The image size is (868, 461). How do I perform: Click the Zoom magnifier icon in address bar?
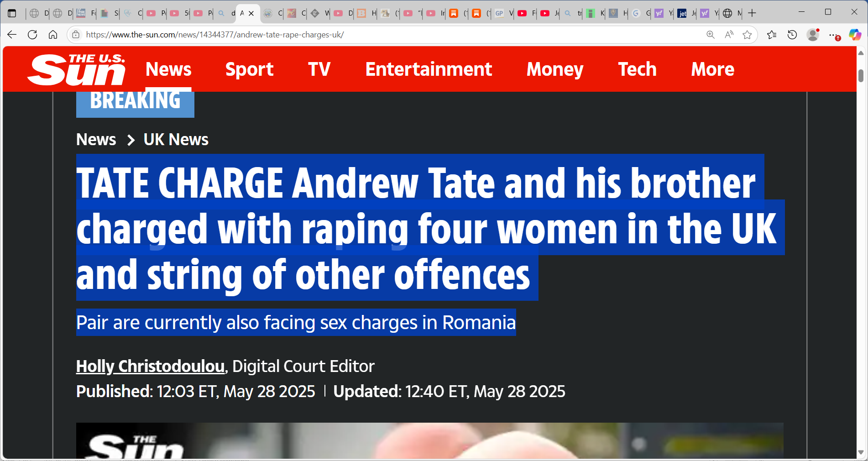(x=711, y=35)
